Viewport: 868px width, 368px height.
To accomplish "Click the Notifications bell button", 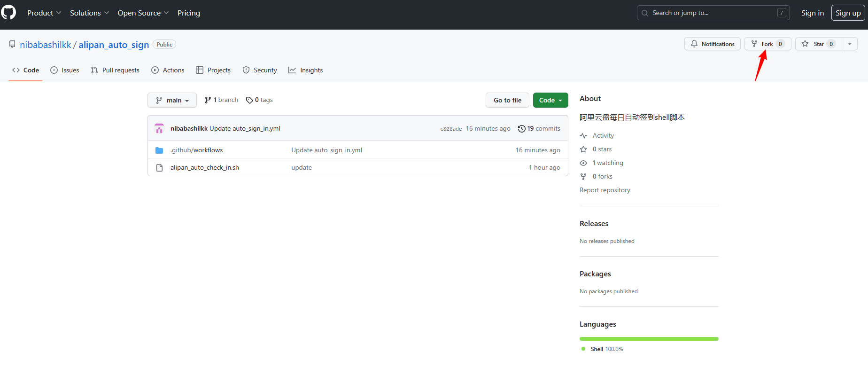I will 713,44.
